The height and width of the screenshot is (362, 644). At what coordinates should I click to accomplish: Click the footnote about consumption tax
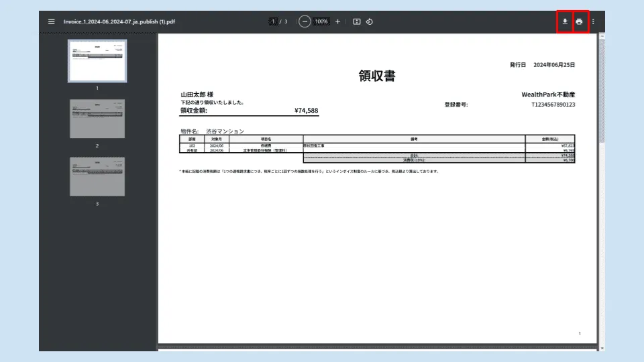tap(309, 172)
